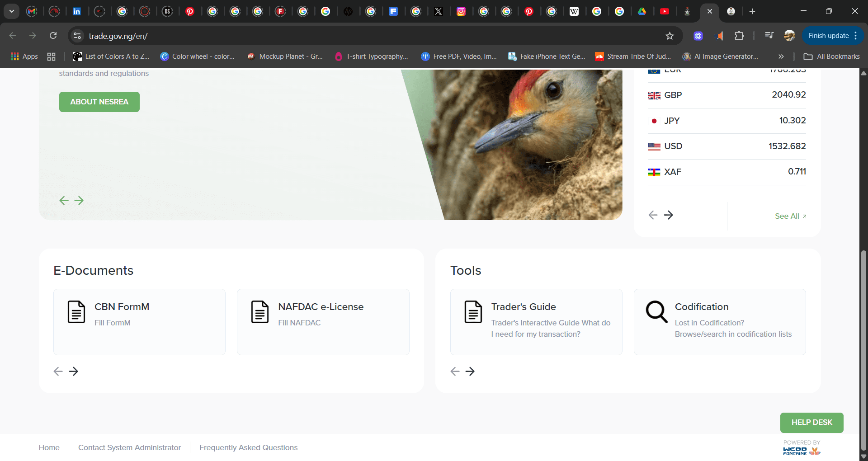Show next E-Documents with right arrow
Image resolution: width=868 pixels, height=461 pixels.
74,372
